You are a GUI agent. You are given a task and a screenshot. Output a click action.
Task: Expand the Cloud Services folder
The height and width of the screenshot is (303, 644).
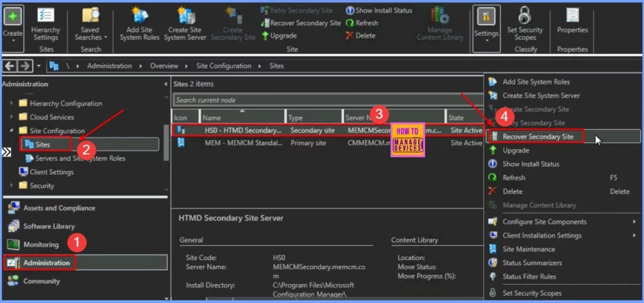point(11,117)
